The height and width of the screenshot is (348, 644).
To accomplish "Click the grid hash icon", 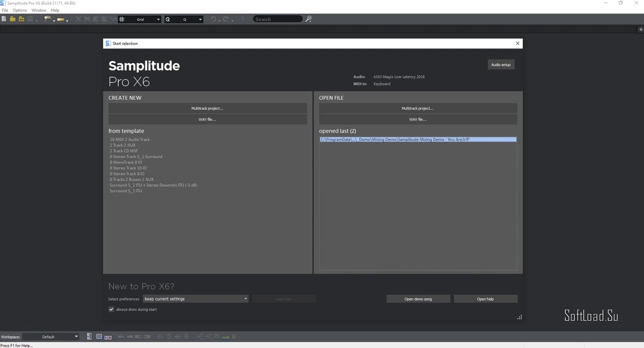I will point(122,19).
